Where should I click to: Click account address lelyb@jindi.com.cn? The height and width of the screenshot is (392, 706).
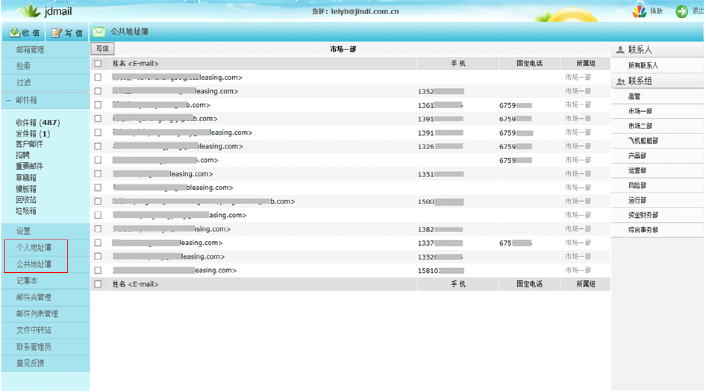[365, 11]
